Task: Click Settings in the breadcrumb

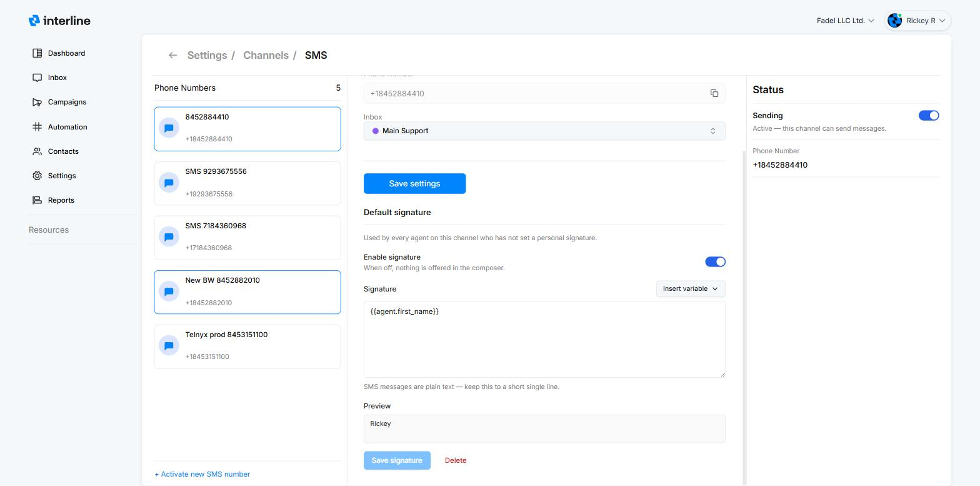Action: point(207,55)
